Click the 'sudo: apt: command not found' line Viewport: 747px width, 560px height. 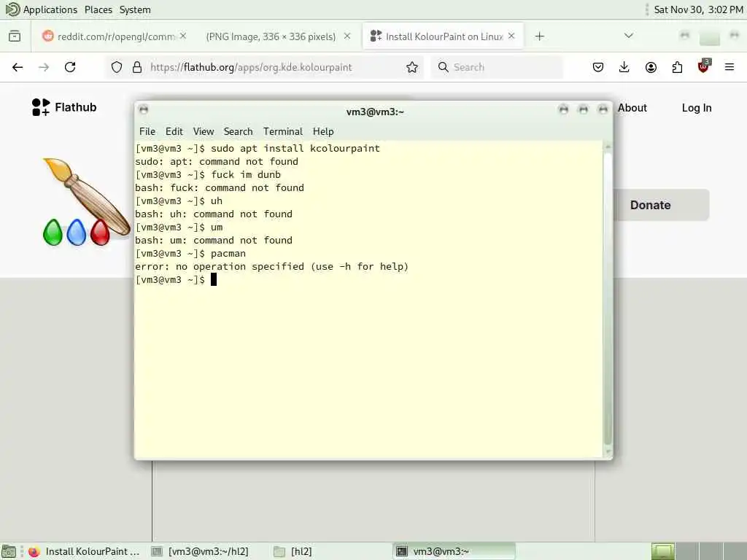[x=217, y=161]
